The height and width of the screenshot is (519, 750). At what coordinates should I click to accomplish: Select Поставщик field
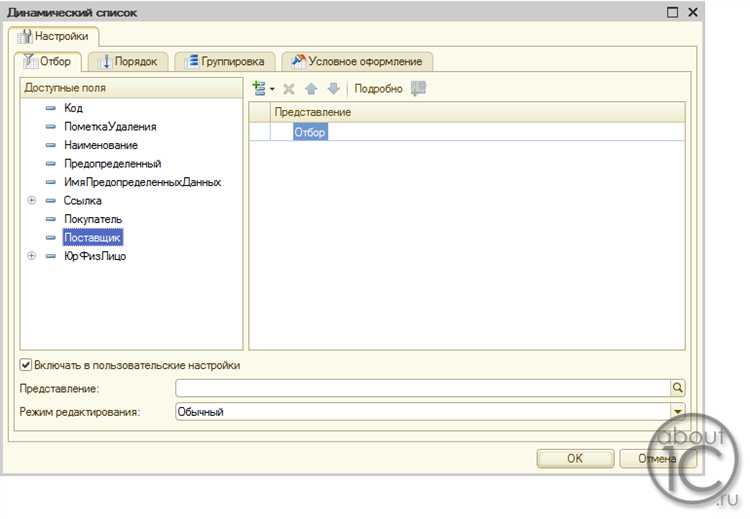(92, 237)
